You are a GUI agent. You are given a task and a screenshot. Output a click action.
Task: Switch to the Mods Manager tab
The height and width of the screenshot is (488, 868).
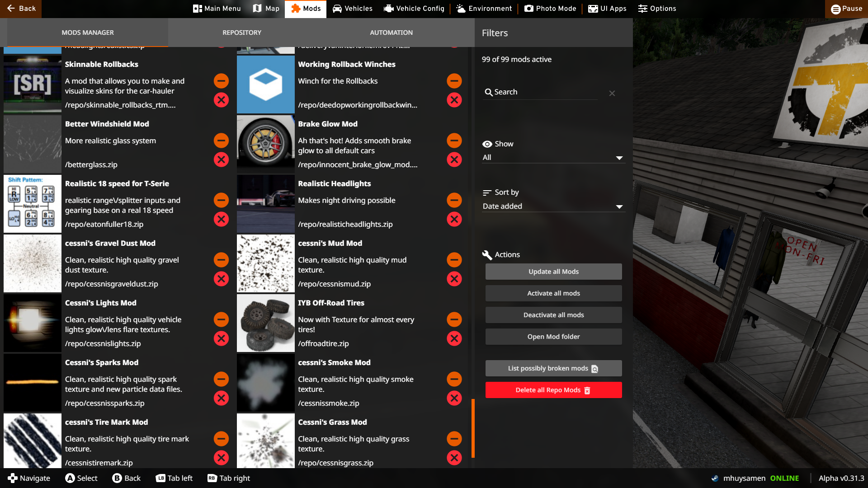click(88, 33)
